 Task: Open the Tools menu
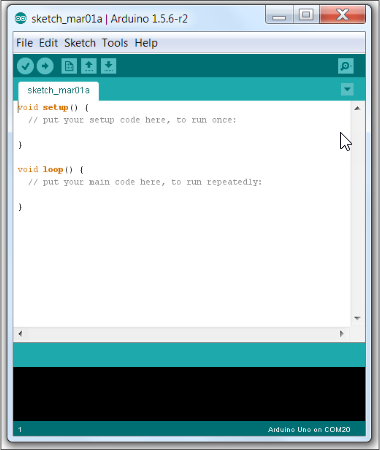[x=115, y=43]
